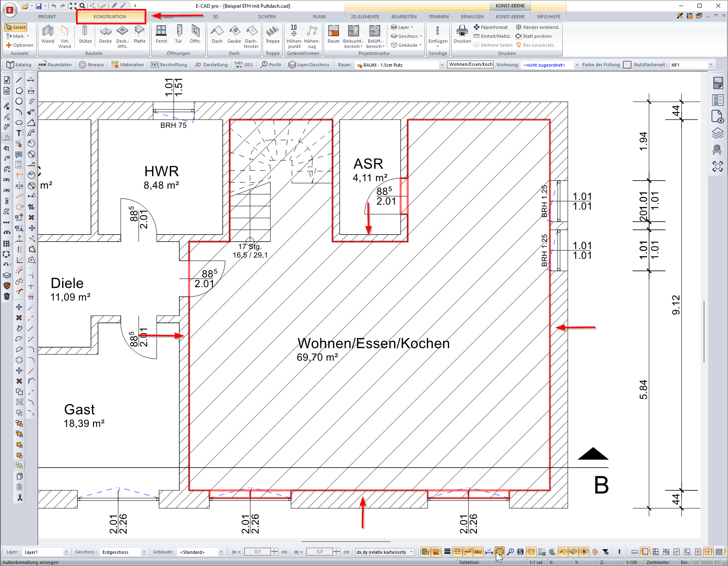Add a Höhenpunkt elevation point
This screenshot has height=566, width=728.
[x=294, y=36]
